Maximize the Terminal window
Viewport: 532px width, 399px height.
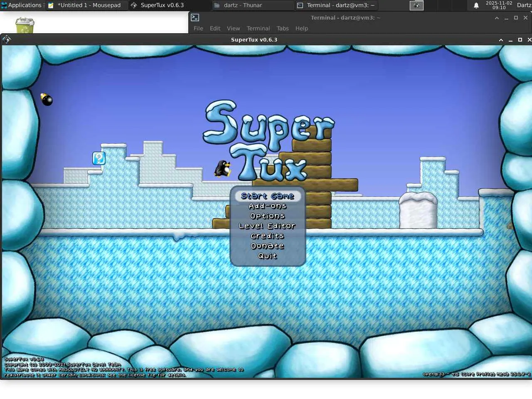(x=516, y=18)
